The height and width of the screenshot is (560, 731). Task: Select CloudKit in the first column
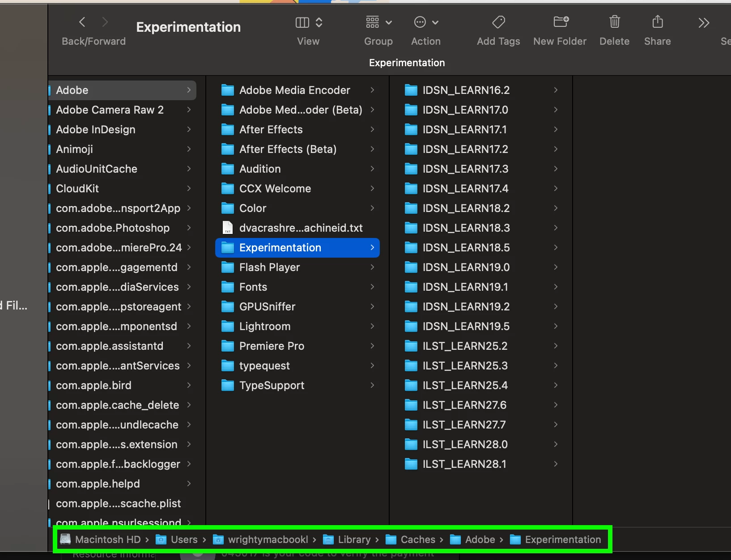point(122,189)
